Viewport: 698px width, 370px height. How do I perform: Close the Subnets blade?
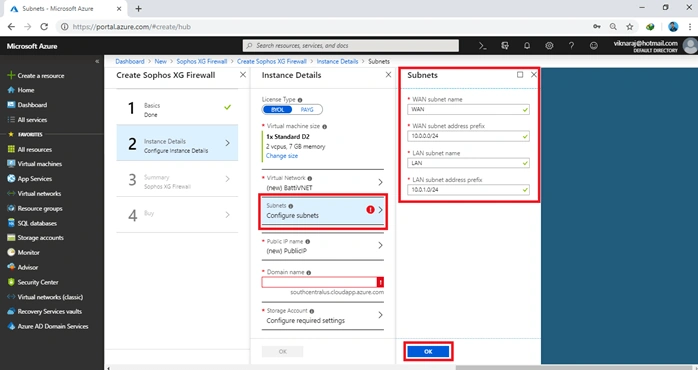(x=534, y=75)
